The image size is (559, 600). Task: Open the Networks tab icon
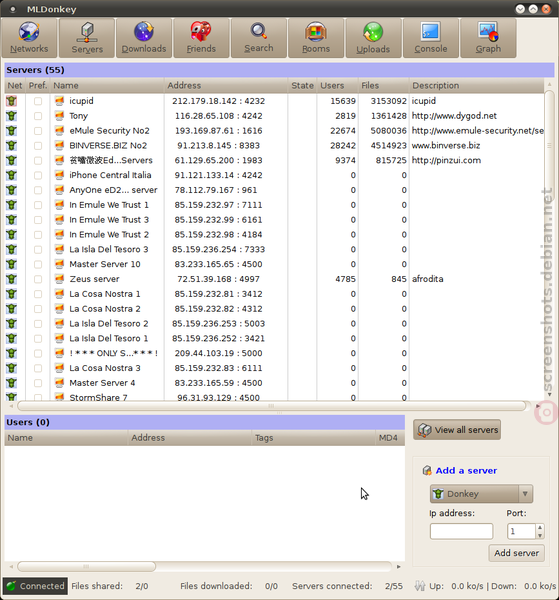point(29,32)
